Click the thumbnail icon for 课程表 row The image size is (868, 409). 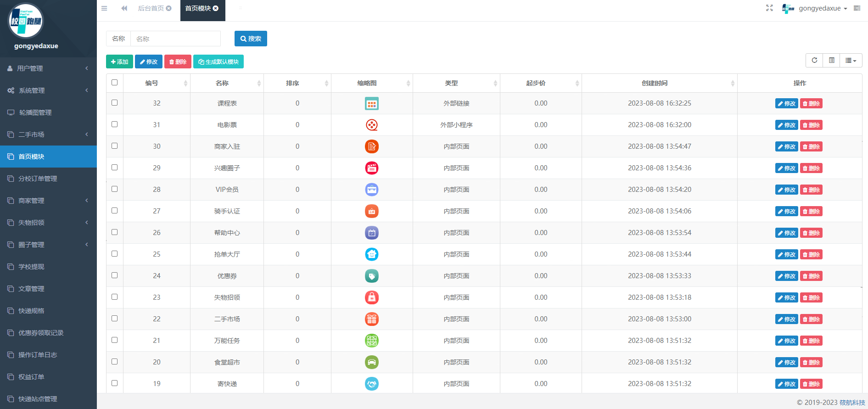click(371, 104)
